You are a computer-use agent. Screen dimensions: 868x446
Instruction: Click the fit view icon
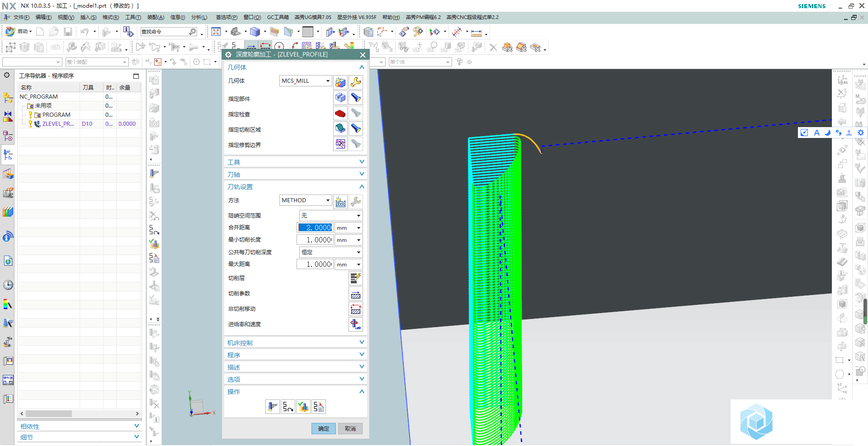pos(216,32)
